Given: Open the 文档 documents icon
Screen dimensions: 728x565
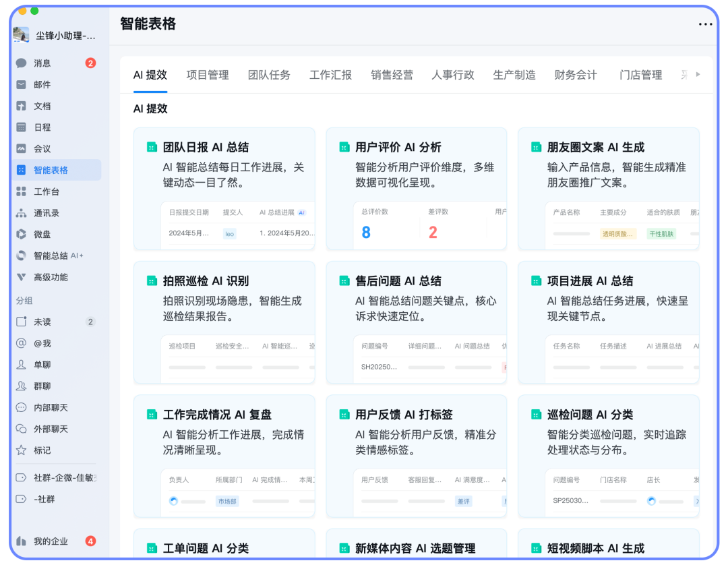Looking at the screenshot, I should click(x=22, y=106).
